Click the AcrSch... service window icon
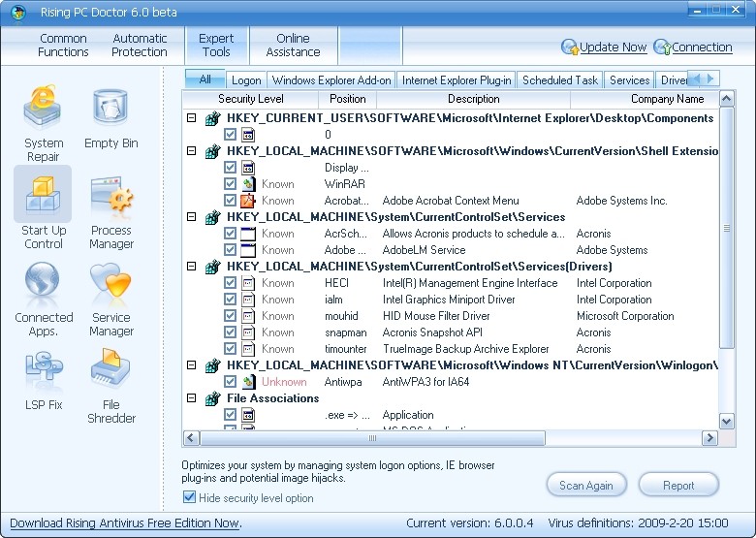The image size is (756, 538). click(x=248, y=234)
